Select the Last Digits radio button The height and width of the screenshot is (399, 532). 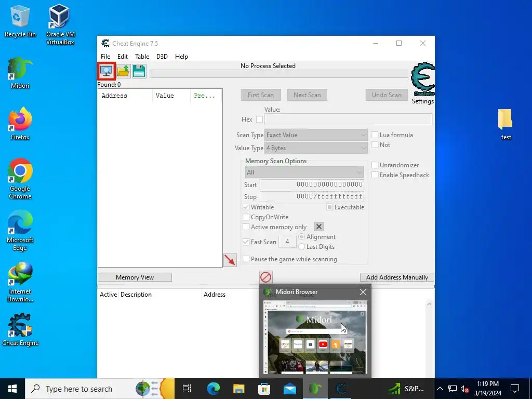click(x=302, y=246)
